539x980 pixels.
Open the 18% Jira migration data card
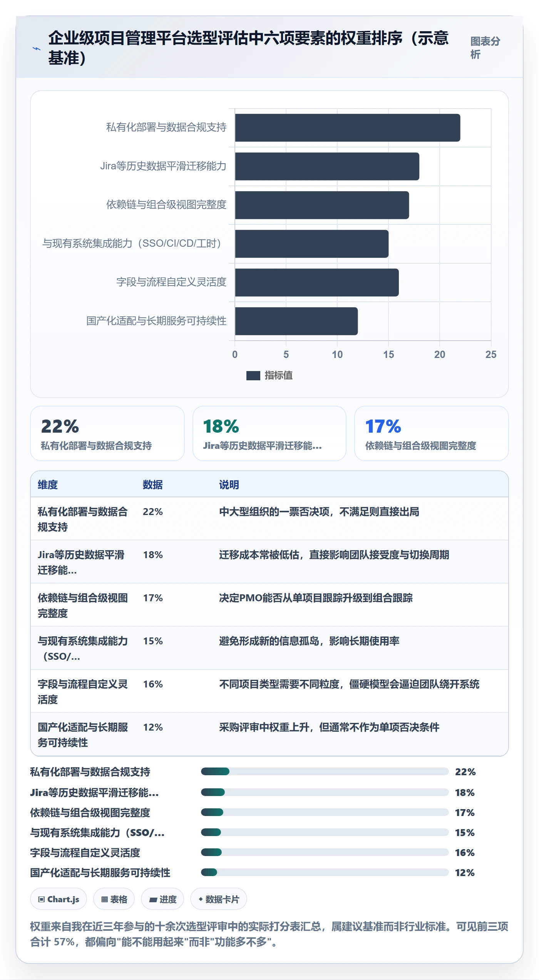[269, 433]
